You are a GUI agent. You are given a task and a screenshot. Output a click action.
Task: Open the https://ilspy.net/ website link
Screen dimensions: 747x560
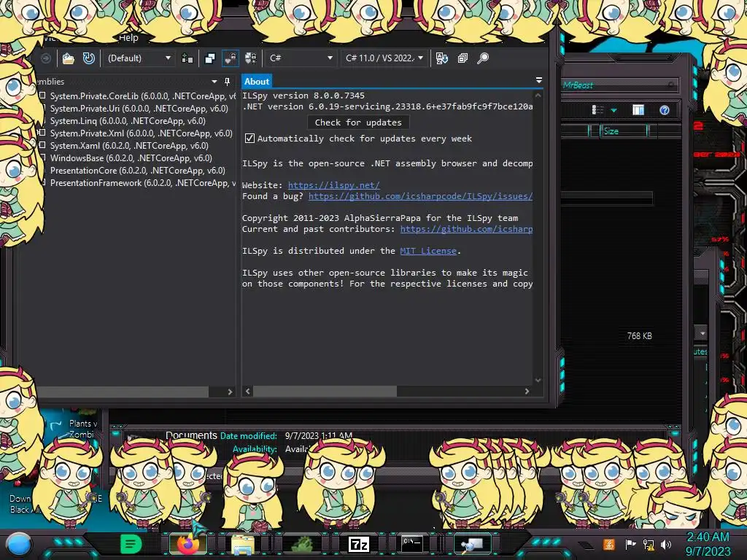(x=334, y=185)
